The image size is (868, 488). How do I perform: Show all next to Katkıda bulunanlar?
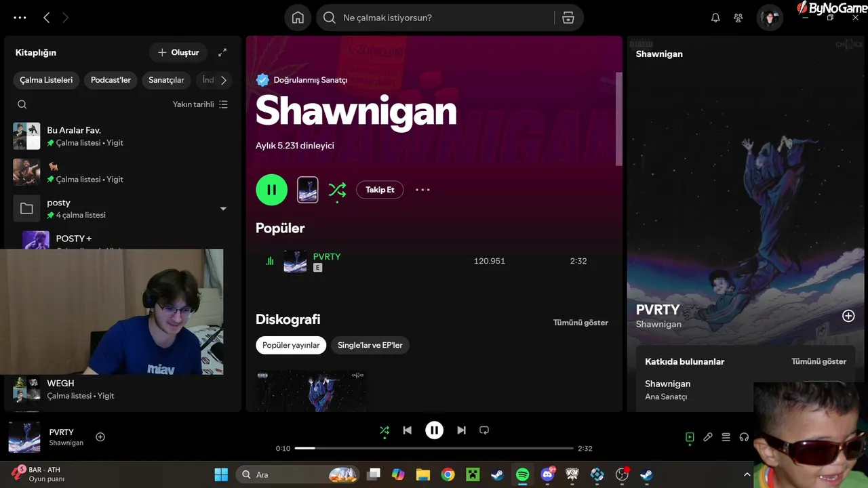pyautogui.click(x=818, y=361)
